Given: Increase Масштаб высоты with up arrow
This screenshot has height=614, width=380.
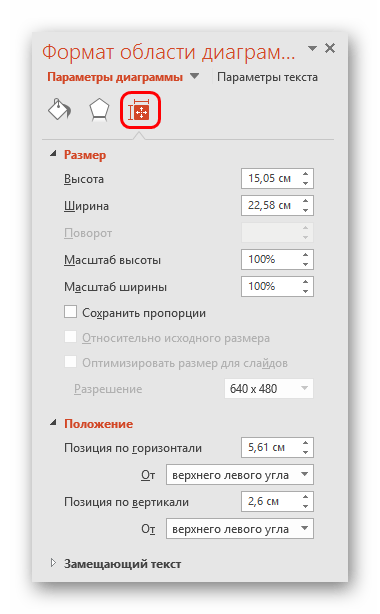Looking at the screenshot, I should [x=306, y=255].
